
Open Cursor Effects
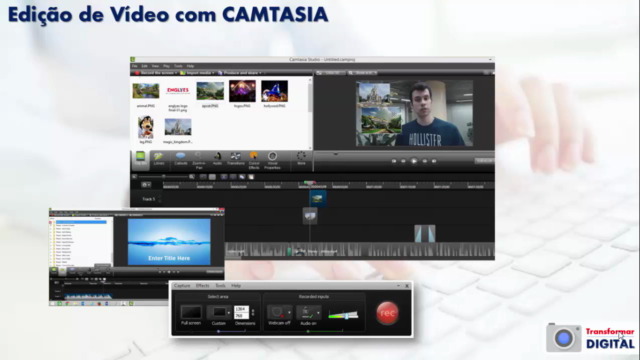[254, 160]
